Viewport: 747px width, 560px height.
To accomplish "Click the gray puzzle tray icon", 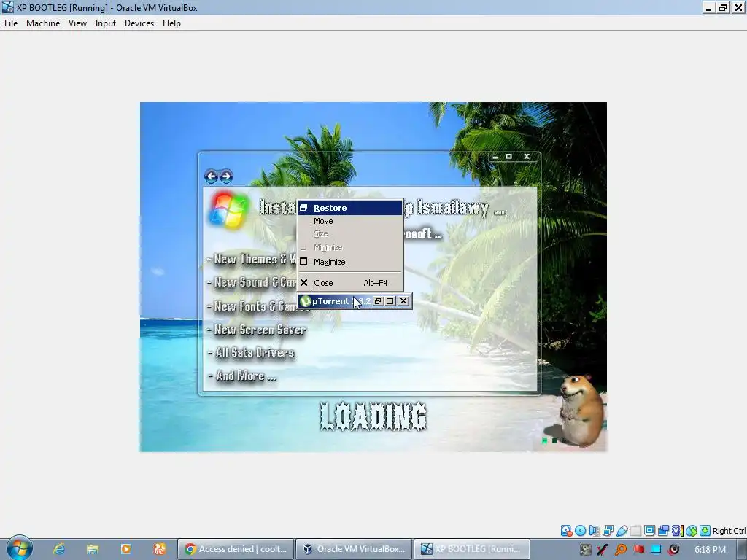I will [586, 550].
